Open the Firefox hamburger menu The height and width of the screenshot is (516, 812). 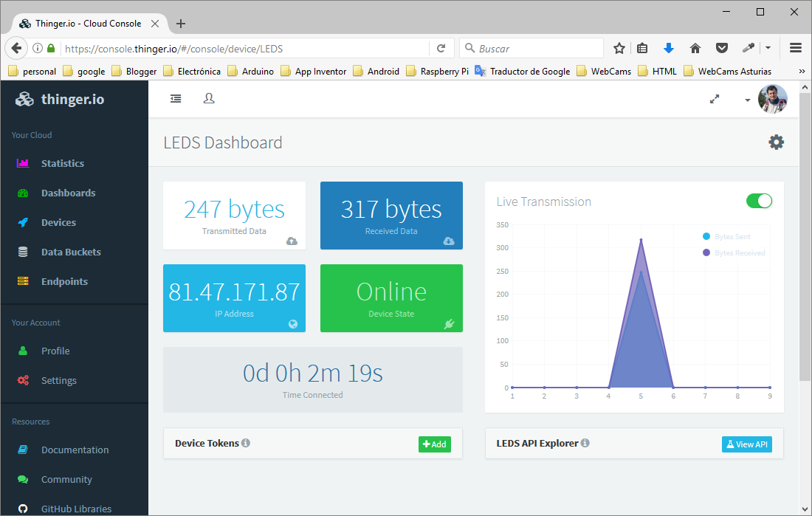[x=796, y=48]
